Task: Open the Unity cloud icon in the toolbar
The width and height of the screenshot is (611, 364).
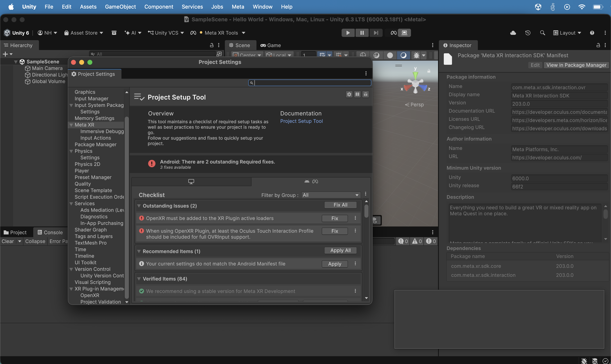Action: (x=513, y=33)
